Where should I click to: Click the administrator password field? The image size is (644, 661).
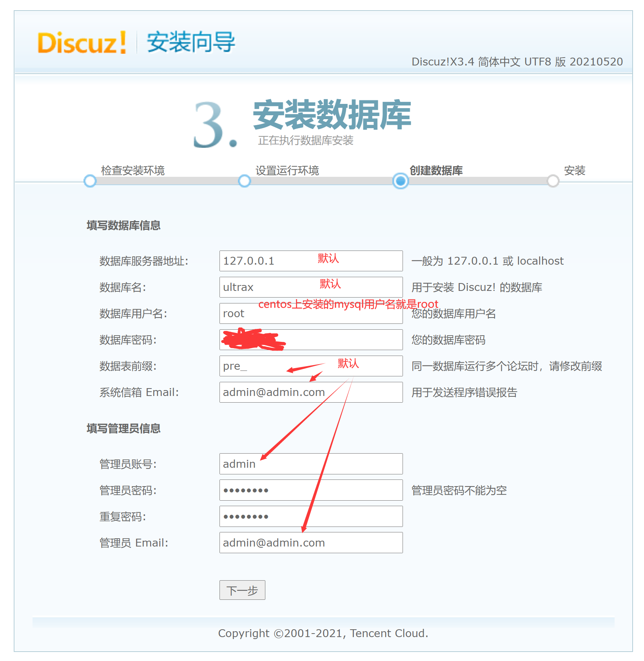(x=311, y=490)
